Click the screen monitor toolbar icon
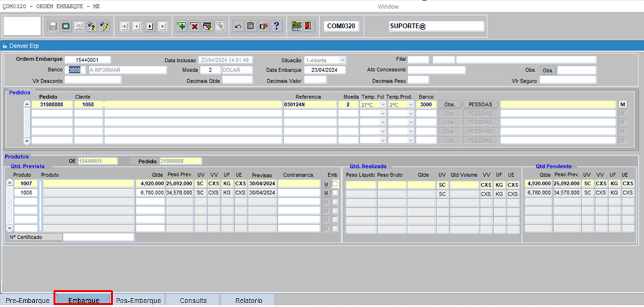The height and width of the screenshot is (307, 644). (x=66, y=26)
